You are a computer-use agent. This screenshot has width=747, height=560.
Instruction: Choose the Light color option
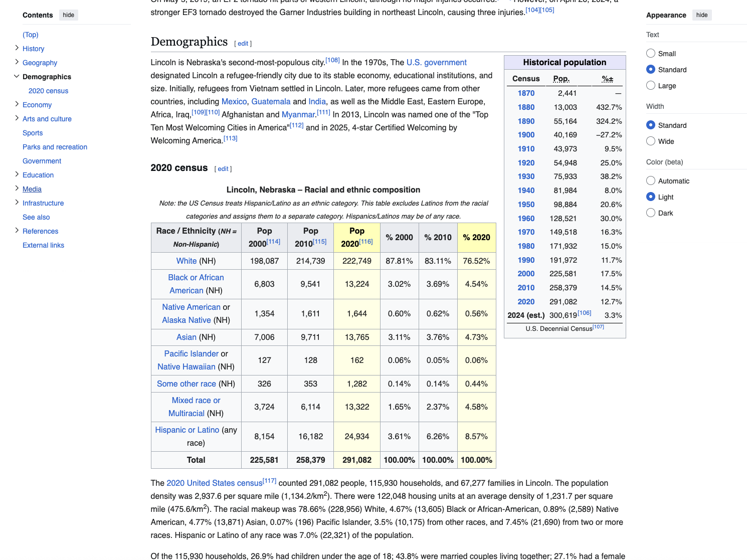(x=651, y=197)
